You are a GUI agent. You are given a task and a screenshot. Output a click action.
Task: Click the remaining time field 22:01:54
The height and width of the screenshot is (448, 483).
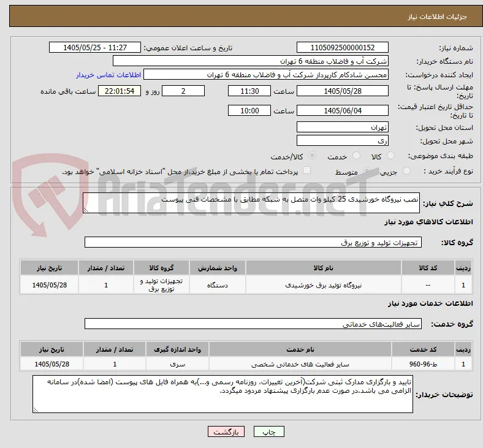click(x=120, y=91)
